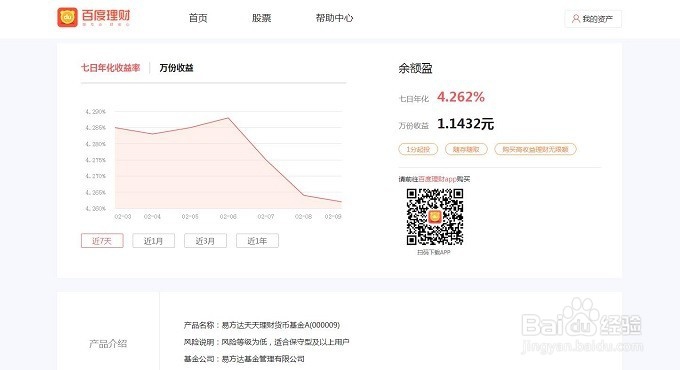Click the QR code for app download
The height and width of the screenshot is (370, 680).
pos(435,217)
